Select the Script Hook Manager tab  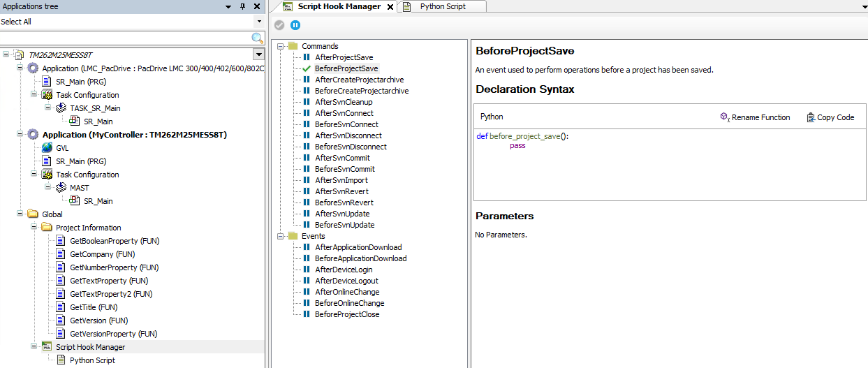pyautogui.click(x=339, y=6)
